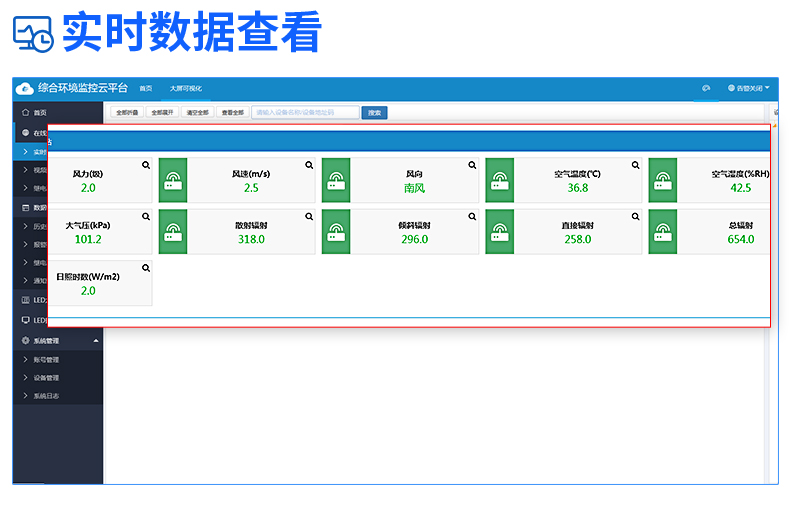The image size is (790, 505).
Task: Click the green sensor icon beside 总辐射
Action: [662, 233]
